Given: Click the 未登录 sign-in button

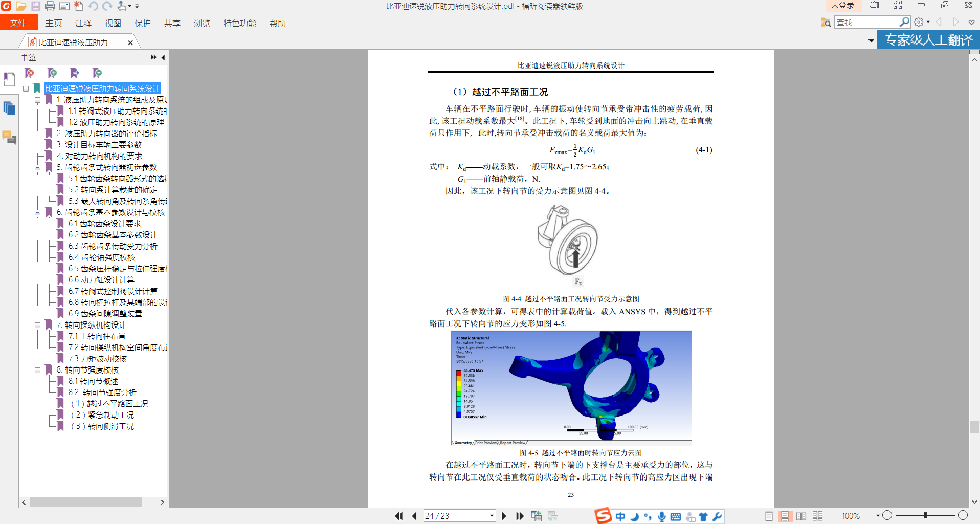Looking at the screenshot, I should pos(843,6).
